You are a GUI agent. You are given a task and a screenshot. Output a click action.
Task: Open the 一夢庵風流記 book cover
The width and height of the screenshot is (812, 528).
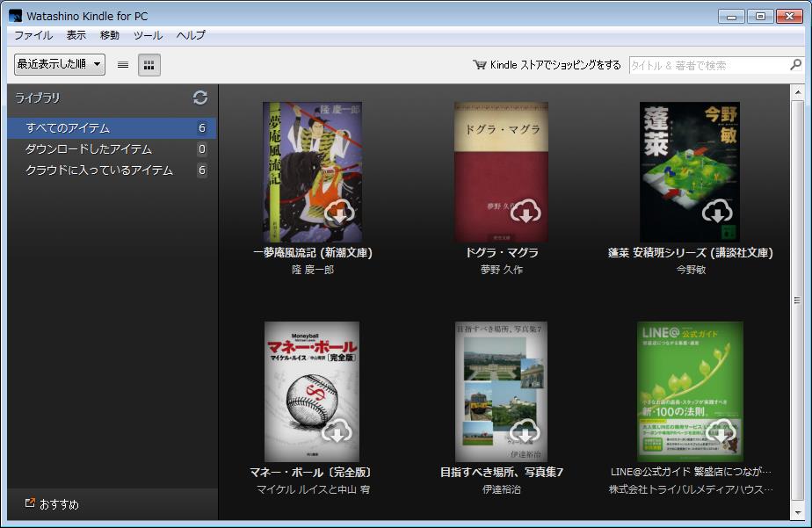point(312,172)
